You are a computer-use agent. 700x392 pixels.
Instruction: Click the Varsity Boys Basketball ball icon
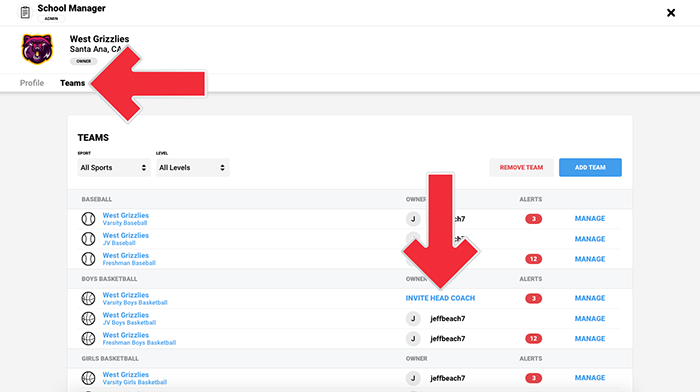88,298
